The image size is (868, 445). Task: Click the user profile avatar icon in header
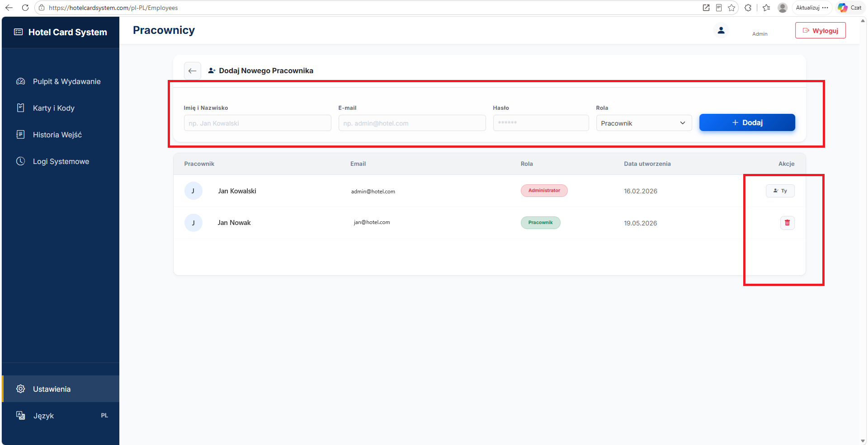coord(721,30)
